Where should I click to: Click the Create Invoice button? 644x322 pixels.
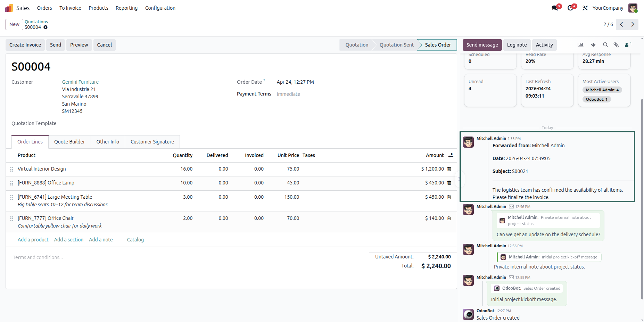tap(25, 45)
